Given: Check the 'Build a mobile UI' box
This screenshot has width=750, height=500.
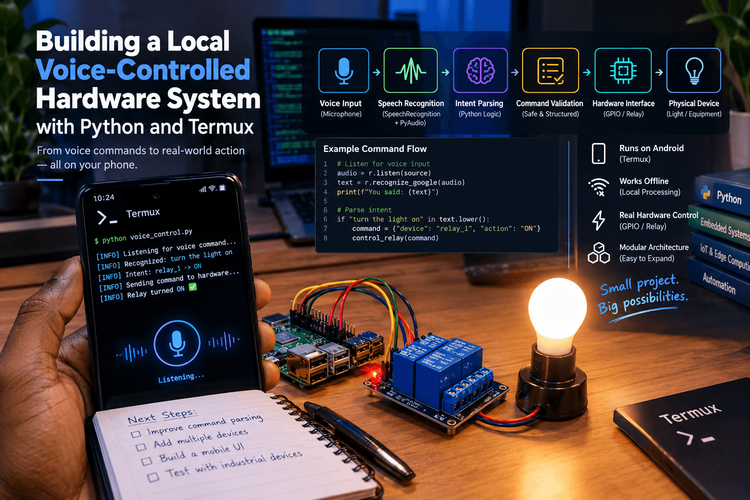Looking at the screenshot, I should click(147, 461).
